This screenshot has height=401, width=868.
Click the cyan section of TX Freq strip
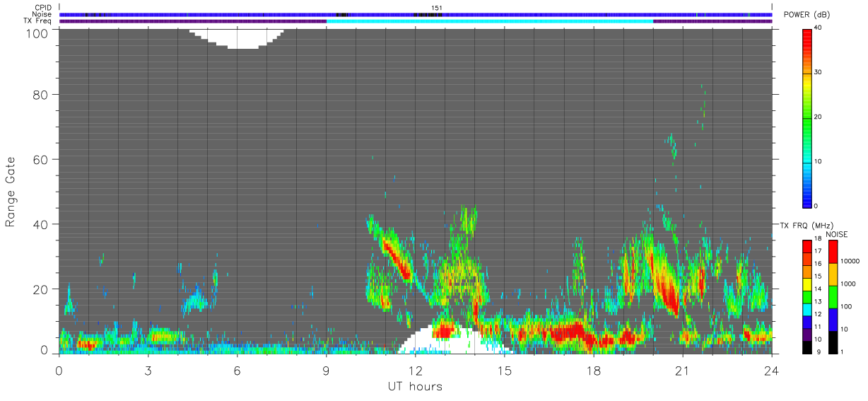[x=490, y=21]
